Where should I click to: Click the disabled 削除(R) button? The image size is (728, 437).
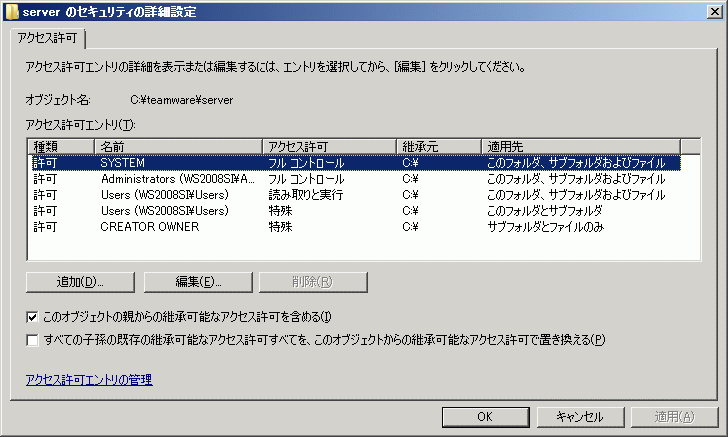(313, 282)
